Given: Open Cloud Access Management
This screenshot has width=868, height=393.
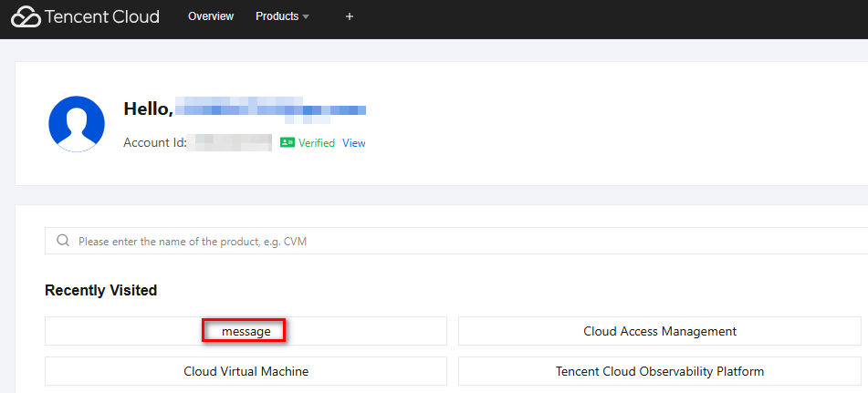Looking at the screenshot, I should coord(660,331).
